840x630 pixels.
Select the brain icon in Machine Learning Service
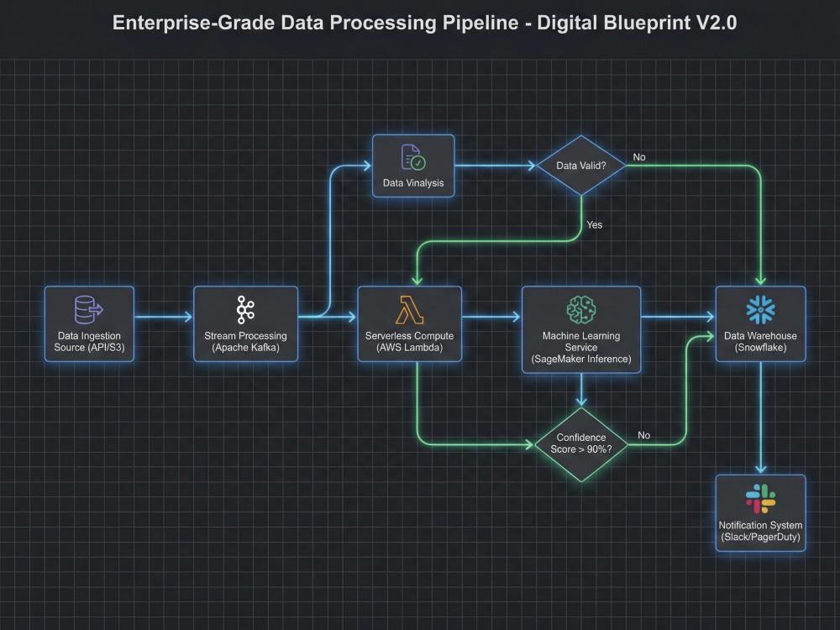pyautogui.click(x=581, y=310)
